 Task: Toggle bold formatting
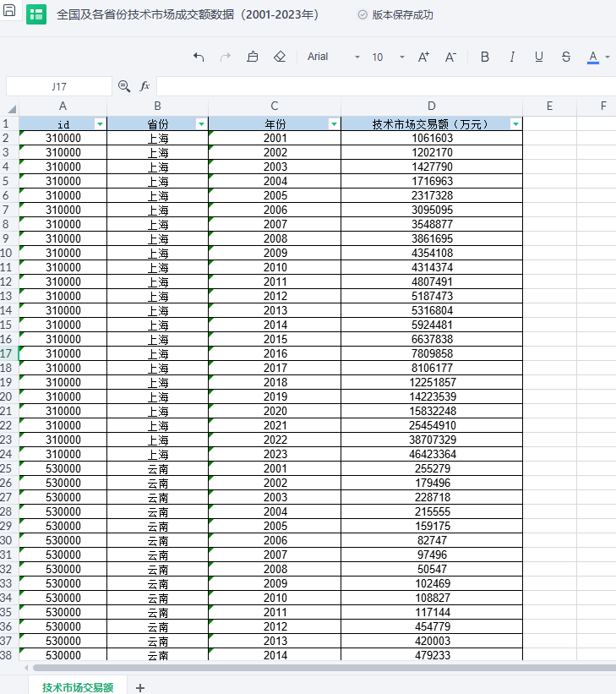tap(485, 57)
